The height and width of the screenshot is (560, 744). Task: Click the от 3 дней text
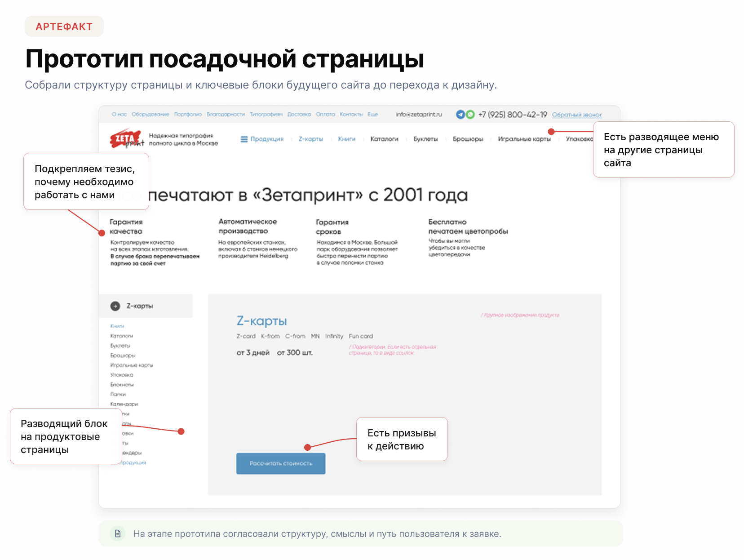click(253, 353)
